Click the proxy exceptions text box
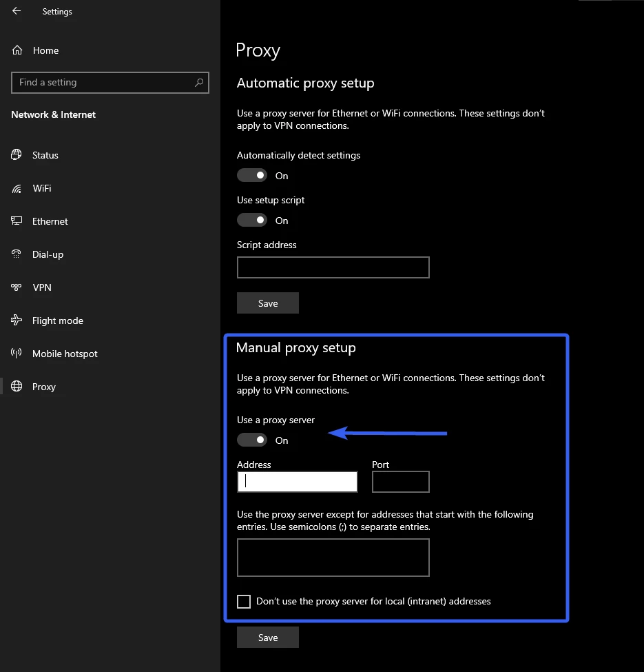The height and width of the screenshot is (672, 644). [x=333, y=558]
